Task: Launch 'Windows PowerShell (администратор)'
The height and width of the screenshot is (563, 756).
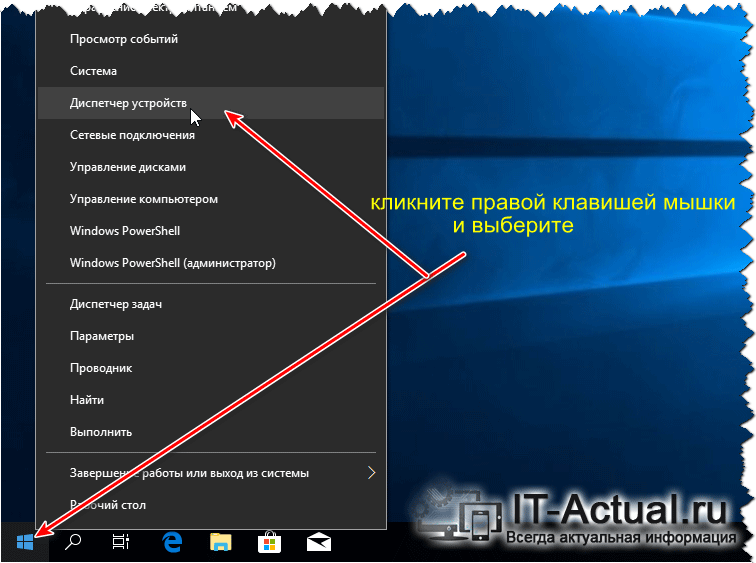Action: point(211,263)
